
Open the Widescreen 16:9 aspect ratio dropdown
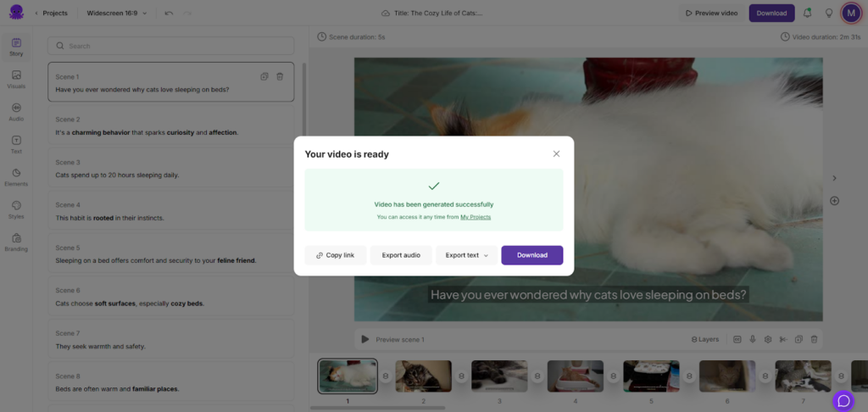point(117,13)
